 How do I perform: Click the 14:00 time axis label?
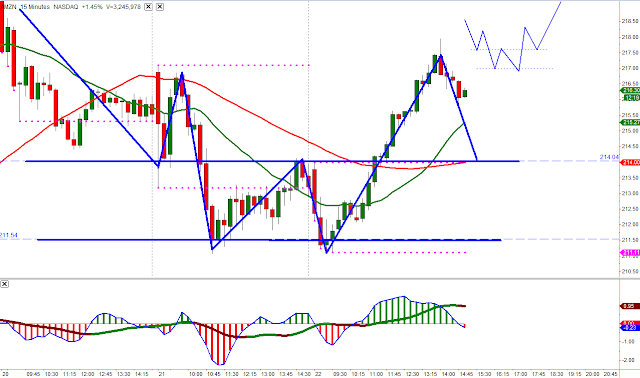[448, 374]
